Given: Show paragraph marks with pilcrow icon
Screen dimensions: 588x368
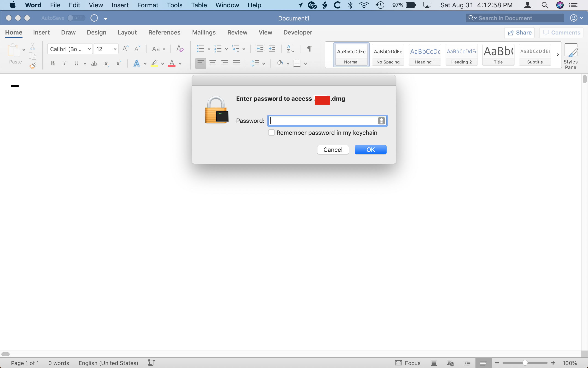Looking at the screenshot, I should click(x=309, y=49).
